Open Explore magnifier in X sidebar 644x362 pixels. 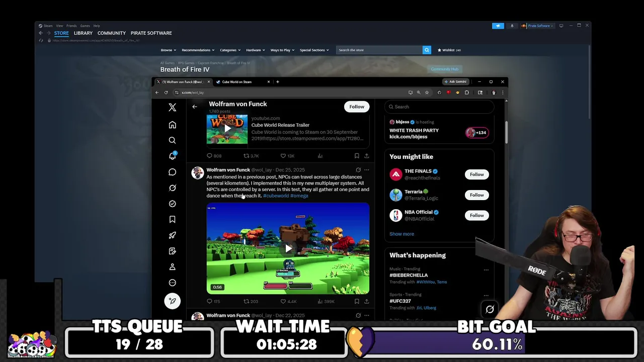tap(172, 140)
